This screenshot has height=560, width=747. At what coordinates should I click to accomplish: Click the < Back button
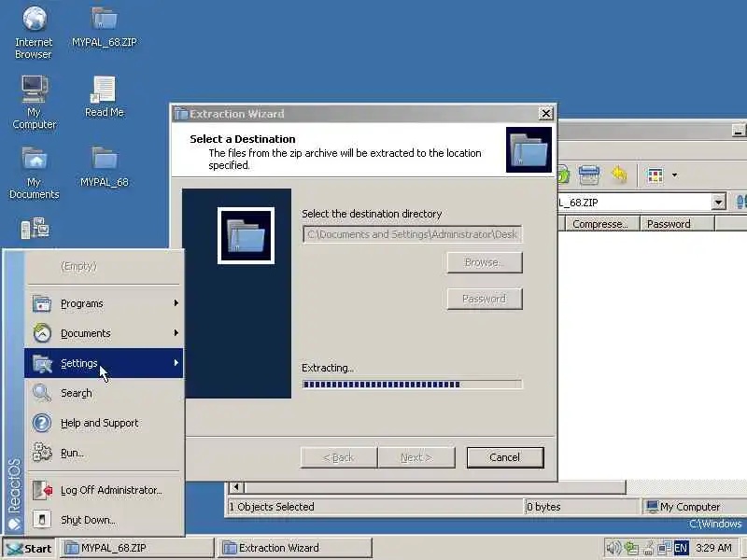[339, 457]
